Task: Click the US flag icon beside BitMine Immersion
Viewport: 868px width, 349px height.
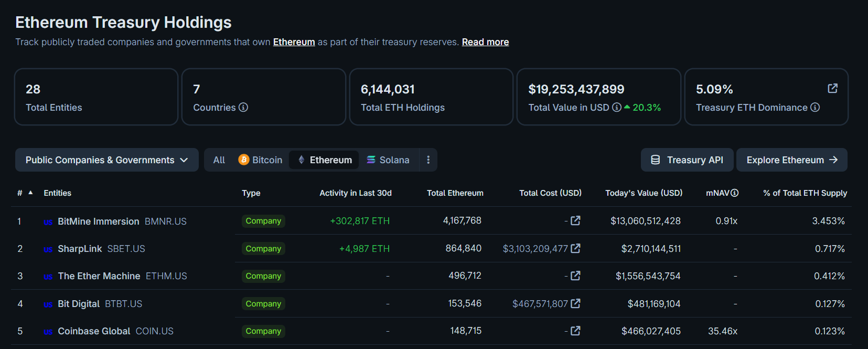Action: tap(48, 222)
